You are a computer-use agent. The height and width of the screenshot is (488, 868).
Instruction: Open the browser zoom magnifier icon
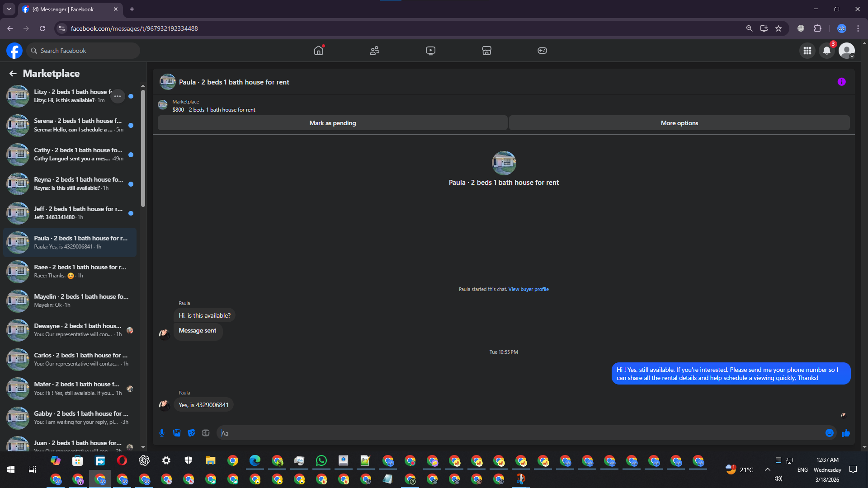pos(749,28)
